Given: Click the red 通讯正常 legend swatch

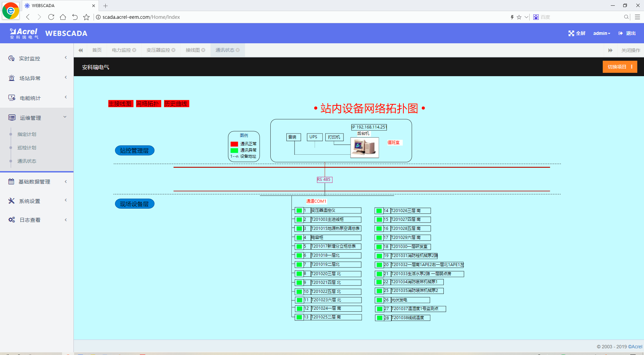Looking at the screenshot, I should (x=234, y=144).
